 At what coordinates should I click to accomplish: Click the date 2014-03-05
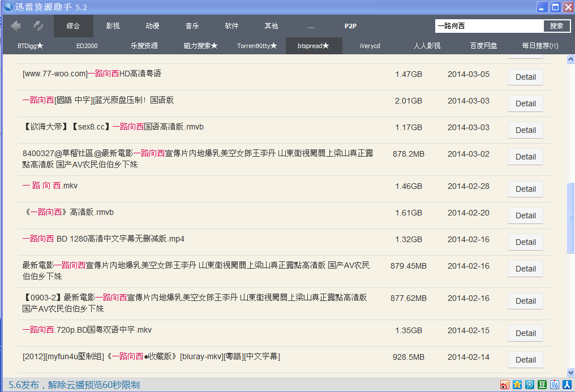[468, 74]
